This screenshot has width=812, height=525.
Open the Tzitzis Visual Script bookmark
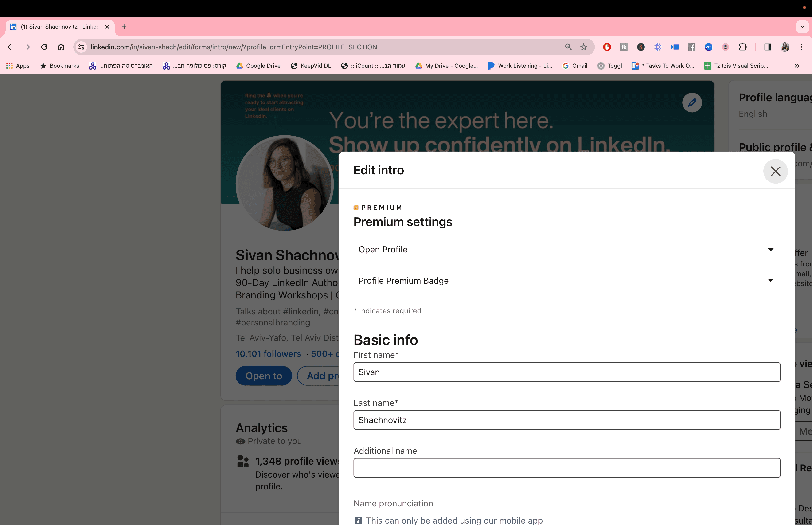[x=736, y=66]
